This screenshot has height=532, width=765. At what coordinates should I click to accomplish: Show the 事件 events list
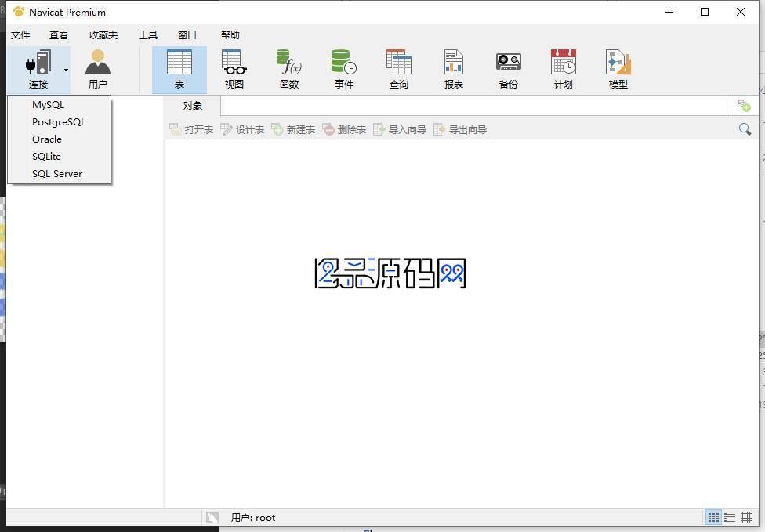pos(344,69)
